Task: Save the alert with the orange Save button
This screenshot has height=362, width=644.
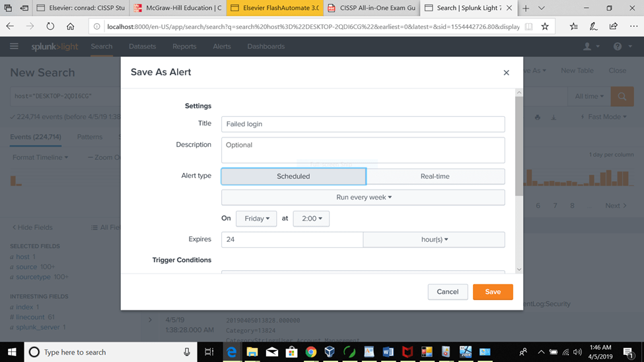Action: click(x=493, y=292)
